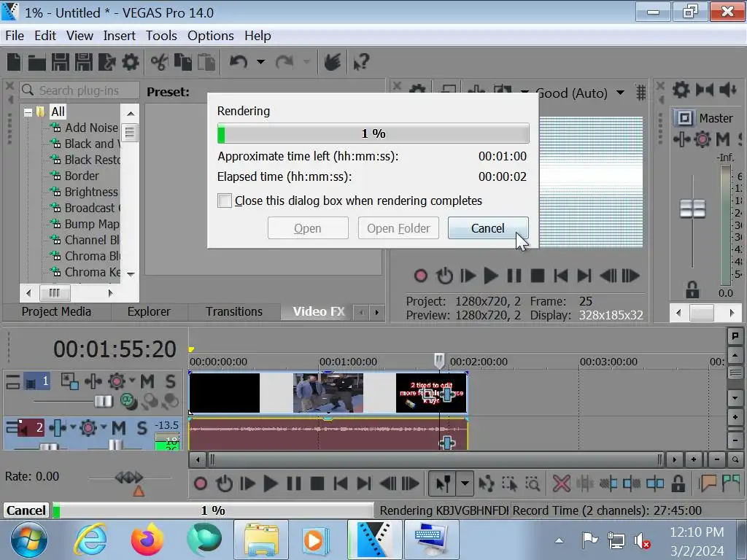Open Track 2 FX dropdown arrow
The height and width of the screenshot is (560, 747).
pos(104,426)
